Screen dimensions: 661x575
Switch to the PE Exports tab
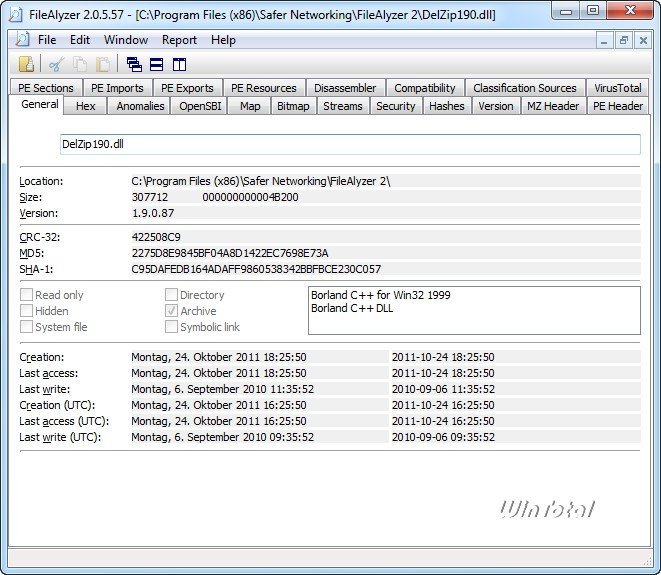187,88
